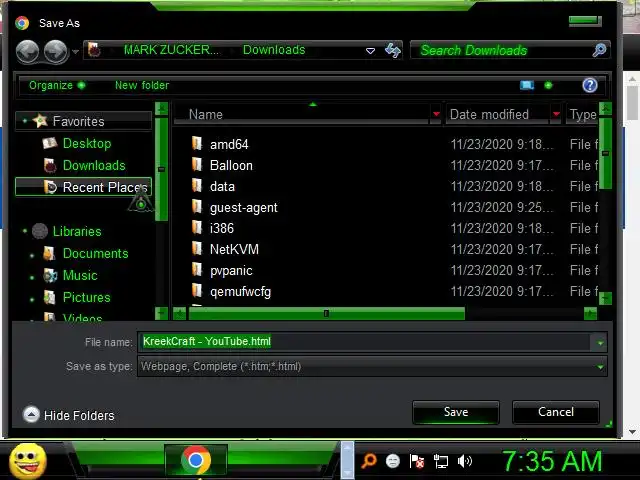640x480 pixels.
Task: Click the Type column header
Action: [x=583, y=114]
